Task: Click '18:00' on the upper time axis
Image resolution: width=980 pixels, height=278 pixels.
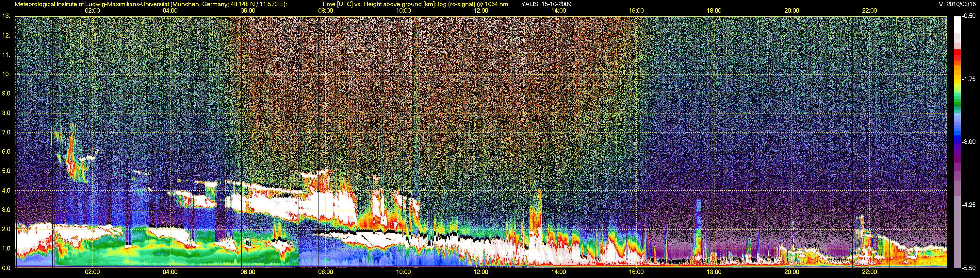Action: click(x=714, y=11)
